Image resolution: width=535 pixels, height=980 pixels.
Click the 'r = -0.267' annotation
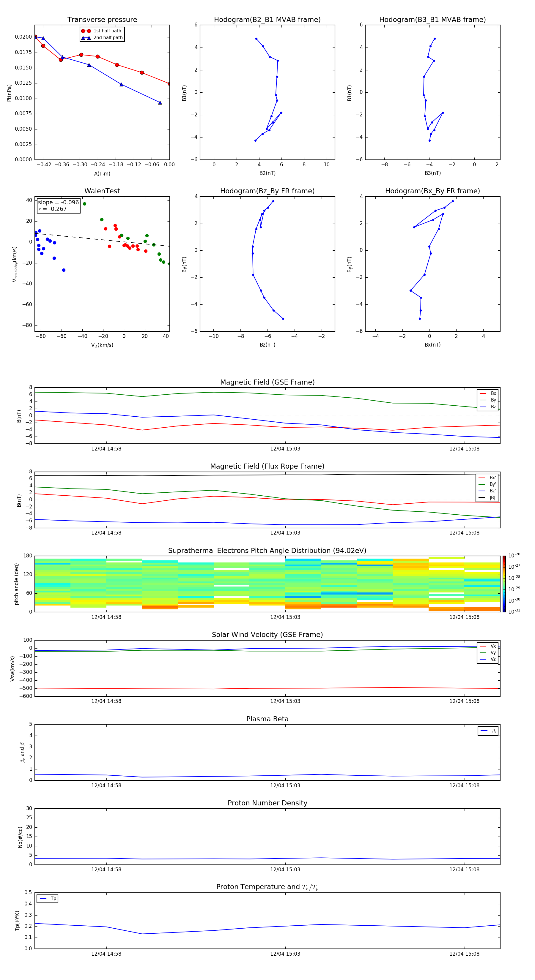coord(53,209)
